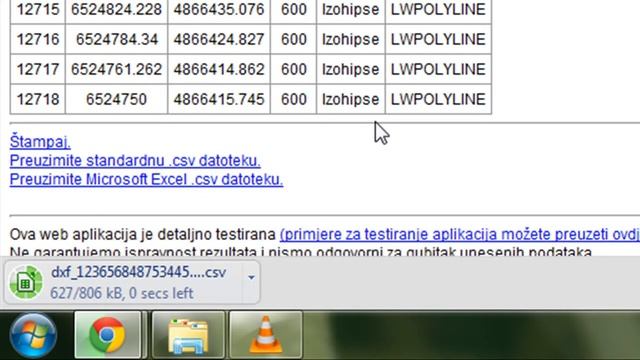Click the value 6524761.262
640x360 pixels.
[116, 69]
